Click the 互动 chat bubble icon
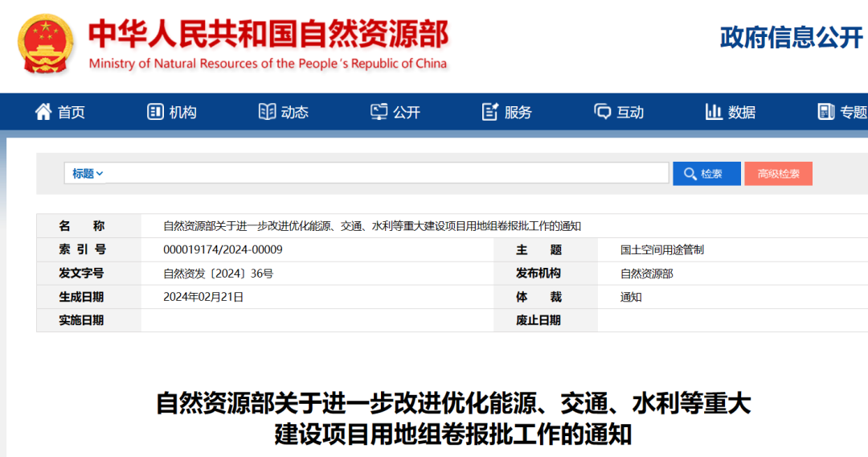Image resolution: width=868 pixels, height=457 pixels. pos(602,112)
